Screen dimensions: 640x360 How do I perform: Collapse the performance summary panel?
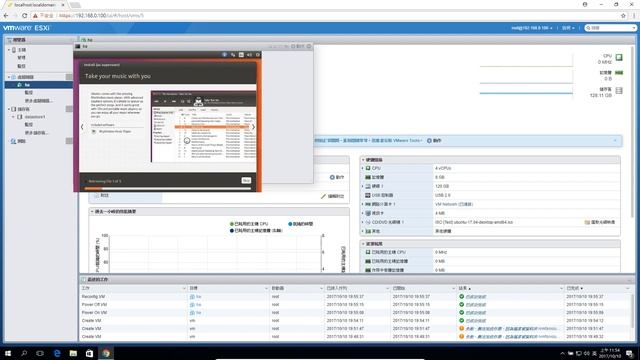pos(92,211)
